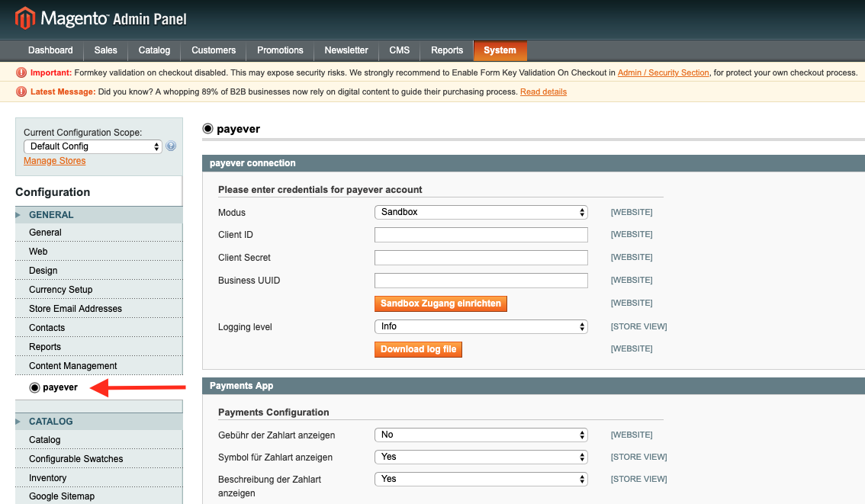Screen dimensions: 865x504
Task: Open the CMS menu
Action: coord(400,50)
